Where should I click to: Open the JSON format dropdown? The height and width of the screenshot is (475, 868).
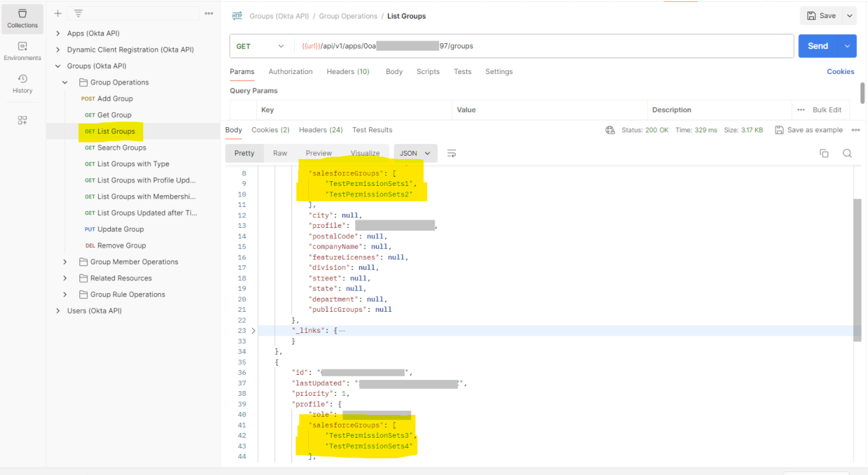(415, 153)
